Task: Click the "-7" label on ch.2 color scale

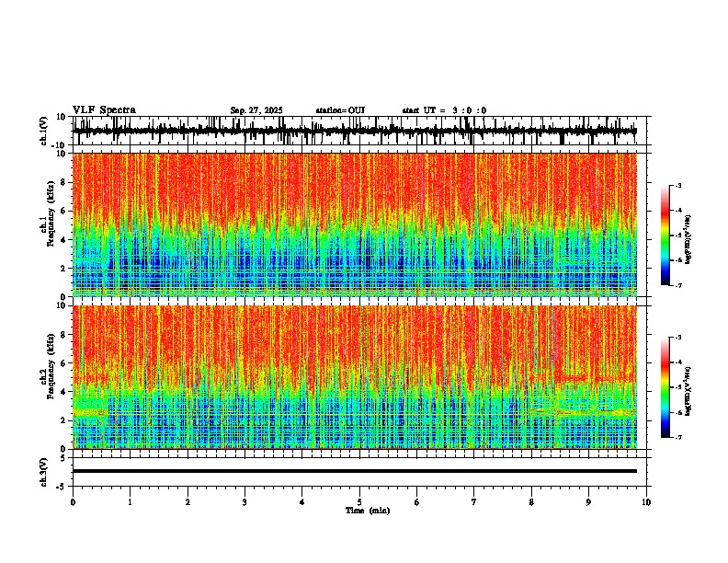Action: [x=678, y=437]
